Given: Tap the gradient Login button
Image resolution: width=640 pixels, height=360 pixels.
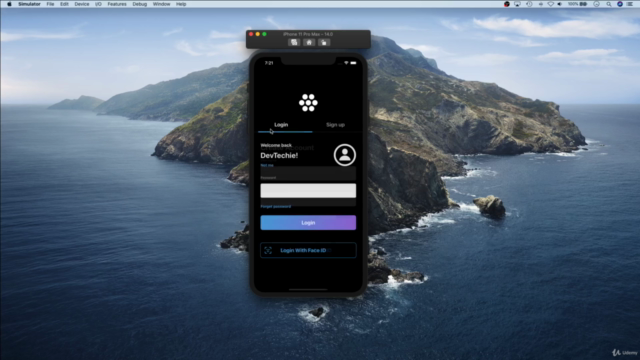Looking at the screenshot, I should (308, 222).
